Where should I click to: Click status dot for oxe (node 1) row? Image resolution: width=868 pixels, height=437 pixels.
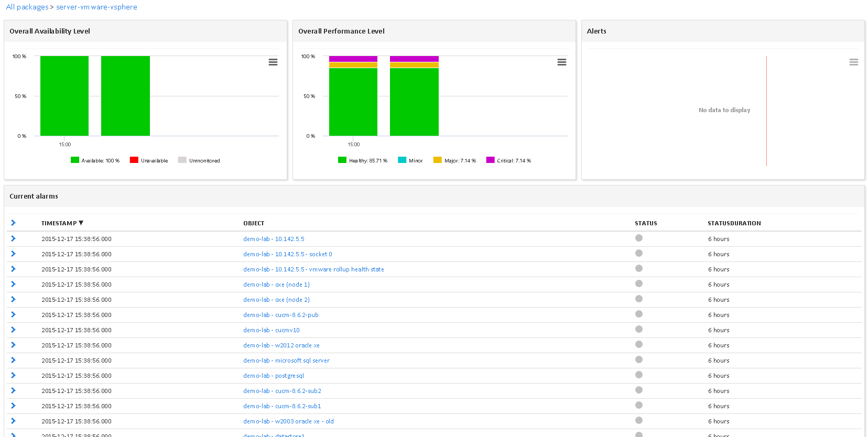[x=639, y=283]
